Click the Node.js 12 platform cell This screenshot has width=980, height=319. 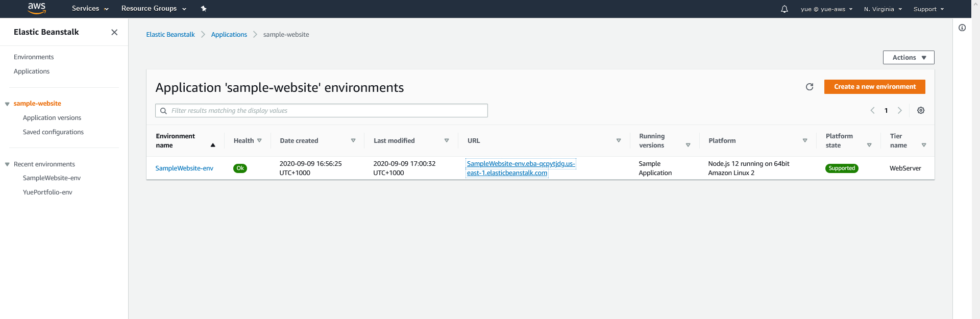(748, 168)
